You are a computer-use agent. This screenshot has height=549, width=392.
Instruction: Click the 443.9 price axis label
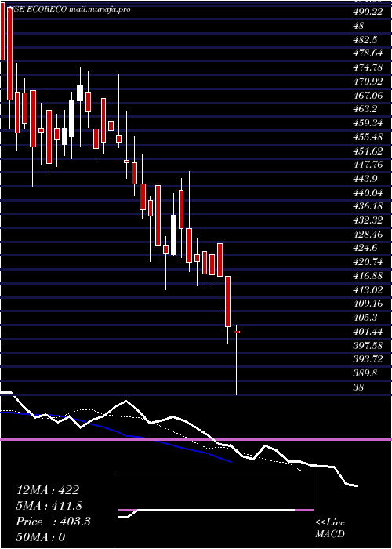(365, 179)
